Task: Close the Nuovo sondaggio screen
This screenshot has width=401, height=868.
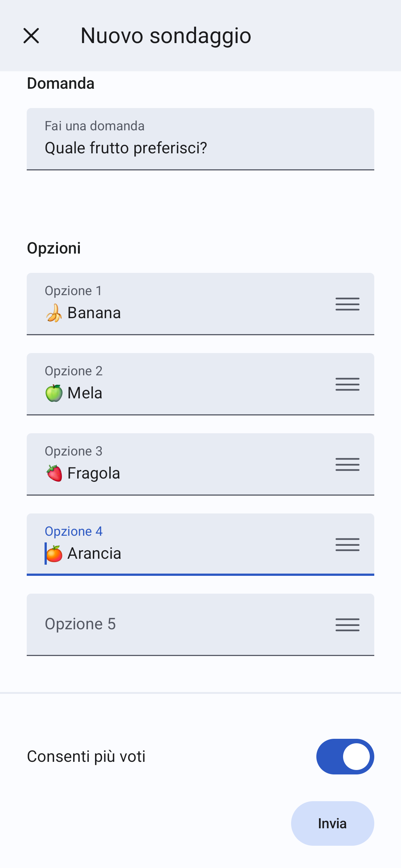Action: pos(31,36)
